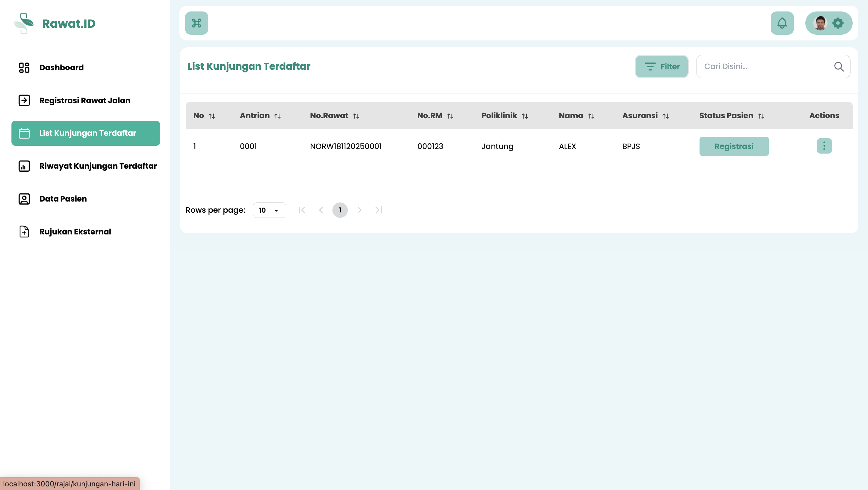Click the user avatar photo
The height and width of the screenshot is (490, 868).
(x=820, y=23)
